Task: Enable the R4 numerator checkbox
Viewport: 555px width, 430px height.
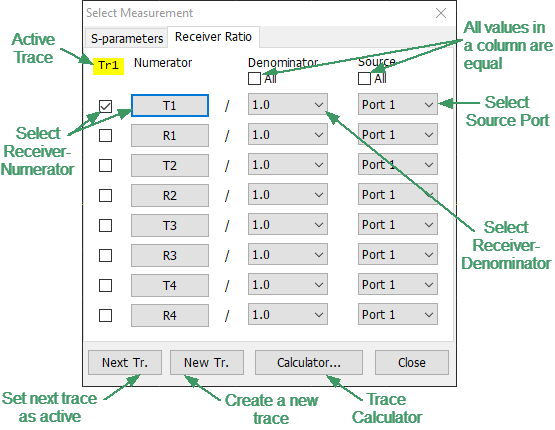Action: coord(105,316)
